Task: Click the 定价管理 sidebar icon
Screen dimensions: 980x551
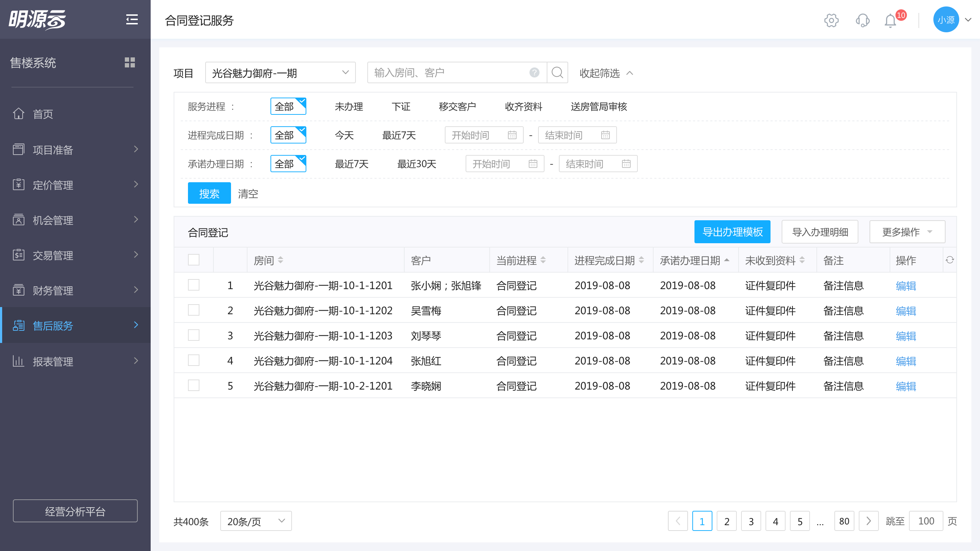Action: [18, 184]
